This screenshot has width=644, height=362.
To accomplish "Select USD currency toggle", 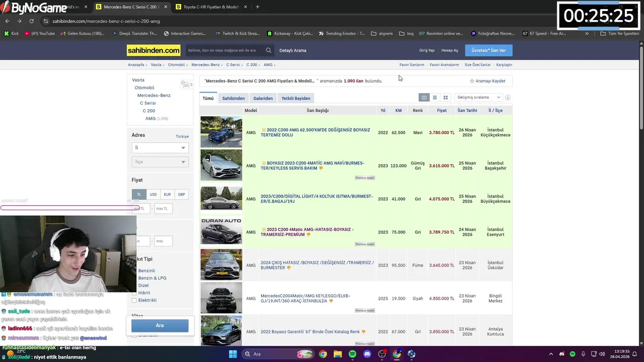I will (153, 195).
